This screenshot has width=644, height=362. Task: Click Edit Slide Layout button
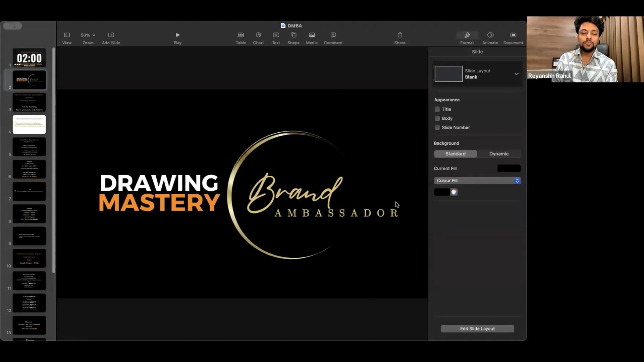477,328
